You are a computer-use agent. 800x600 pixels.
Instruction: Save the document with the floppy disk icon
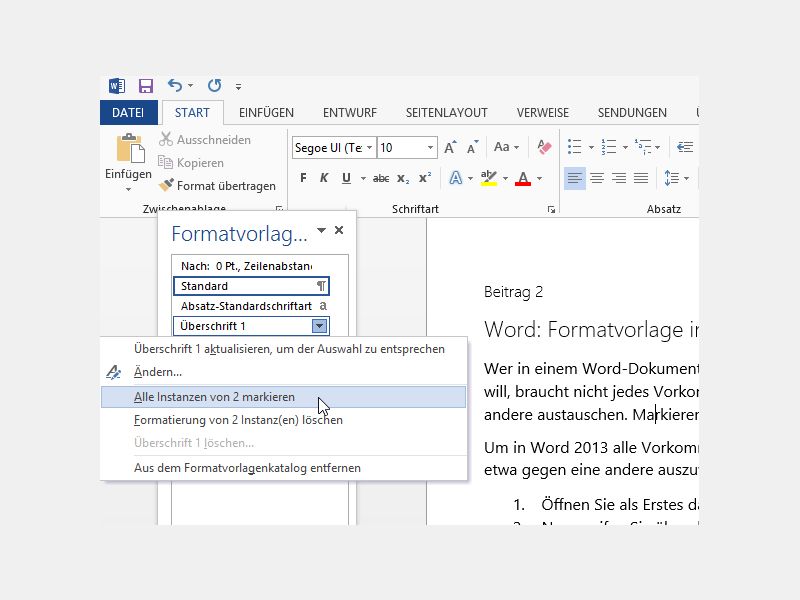click(x=146, y=86)
